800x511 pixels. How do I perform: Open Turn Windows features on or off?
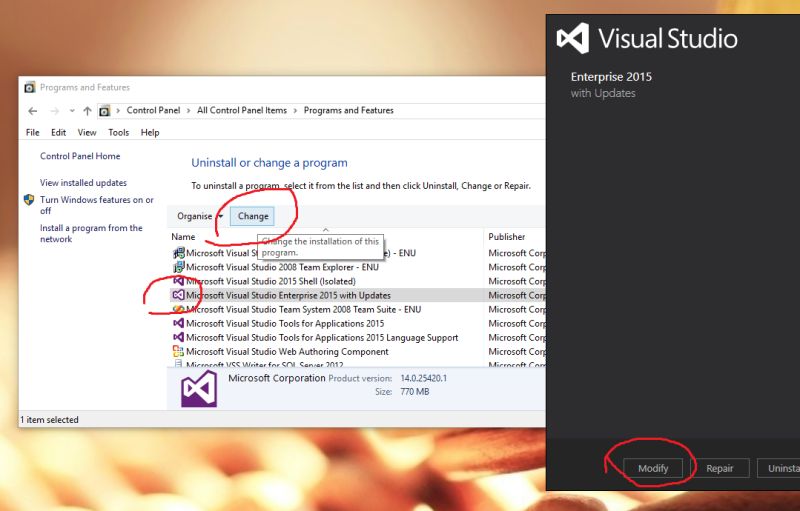pyautogui.click(x=96, y=205)
